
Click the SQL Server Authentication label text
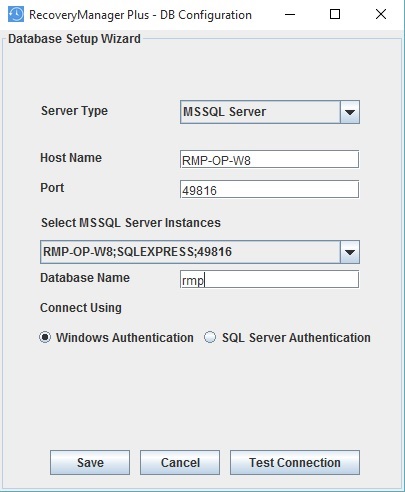pyautogui.click(x=296, y=338)
